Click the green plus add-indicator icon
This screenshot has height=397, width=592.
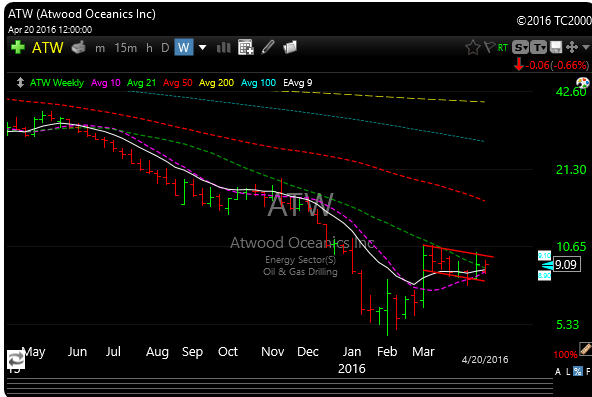(x=18, y=48)
